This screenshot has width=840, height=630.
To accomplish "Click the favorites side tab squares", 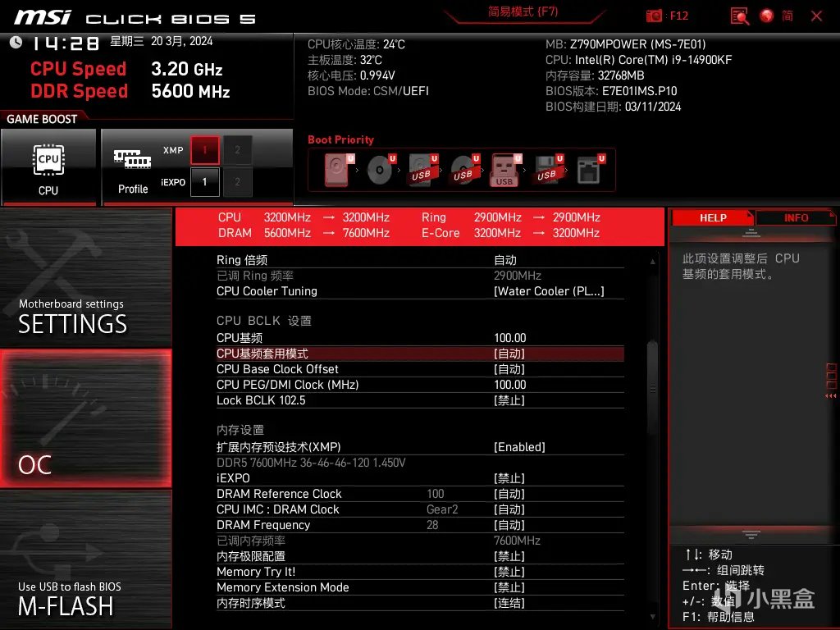I will point(831,376).
